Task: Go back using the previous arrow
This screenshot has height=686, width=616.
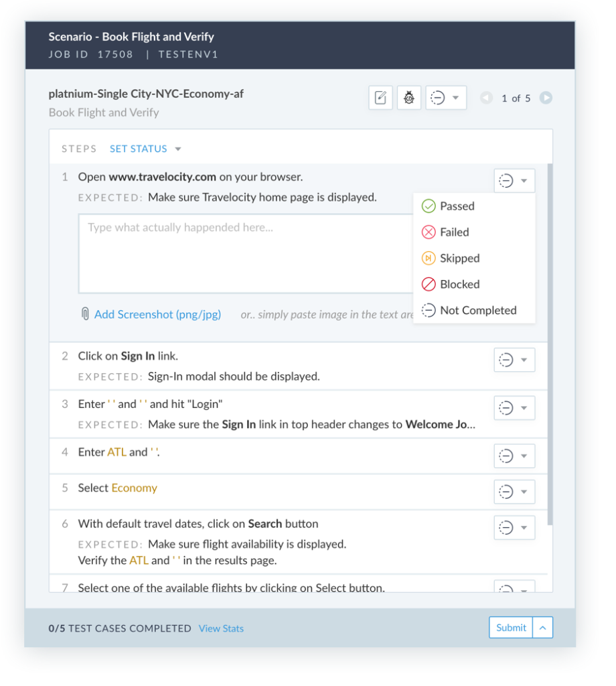Action: click(485, 98)
